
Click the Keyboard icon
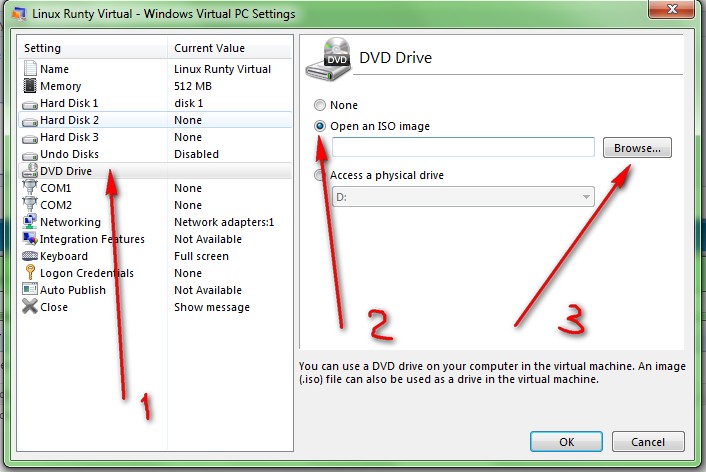tap(30, 256)
